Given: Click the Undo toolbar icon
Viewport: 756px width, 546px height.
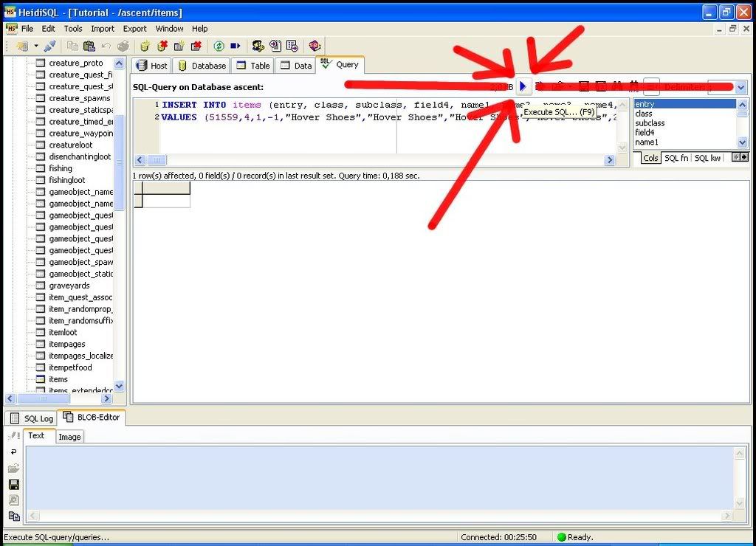Looking at the screenshot, I should click(106, 46).
